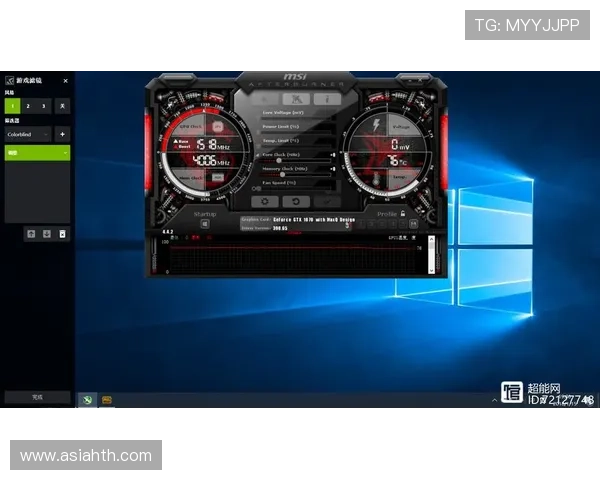Click the Fan Speed (%) slider bar

point(296,188)
